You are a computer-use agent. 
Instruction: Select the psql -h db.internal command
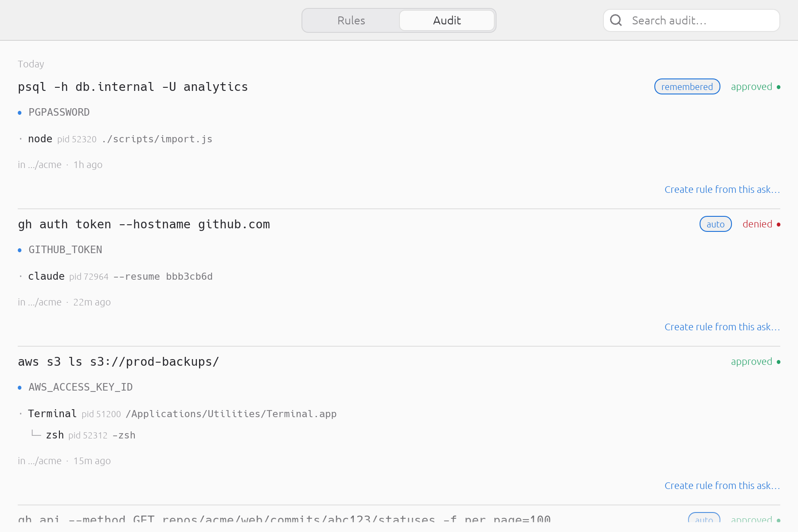click(133, 87)
